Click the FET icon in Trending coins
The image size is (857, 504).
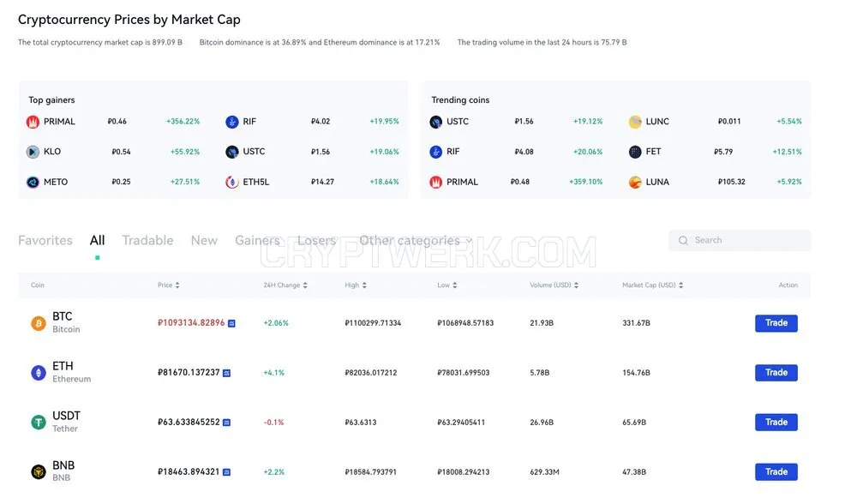click(635, 152)
